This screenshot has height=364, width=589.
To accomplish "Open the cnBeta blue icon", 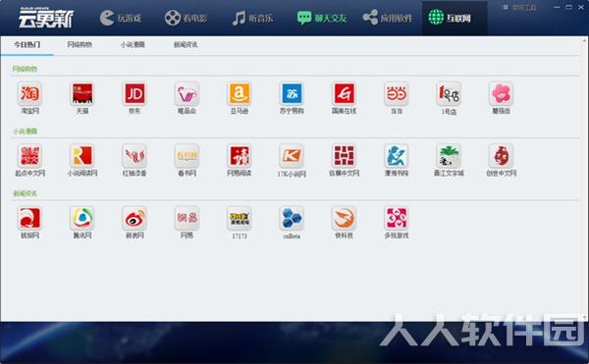I will (x=292, y=218).
